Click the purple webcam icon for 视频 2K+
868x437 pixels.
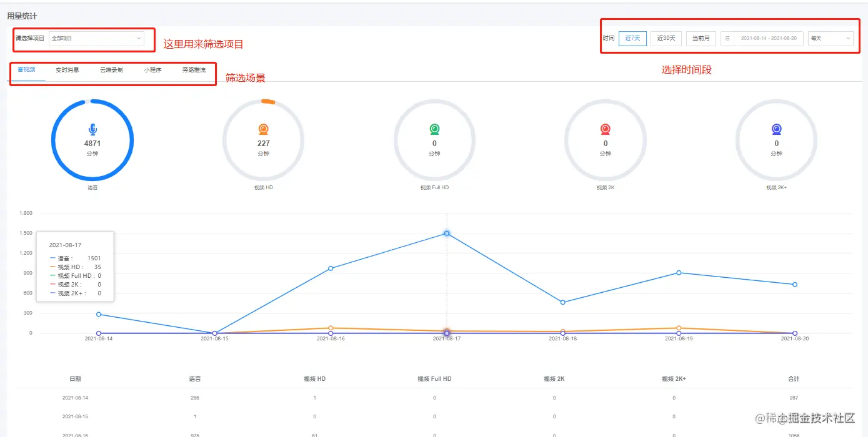pos(777,129)
